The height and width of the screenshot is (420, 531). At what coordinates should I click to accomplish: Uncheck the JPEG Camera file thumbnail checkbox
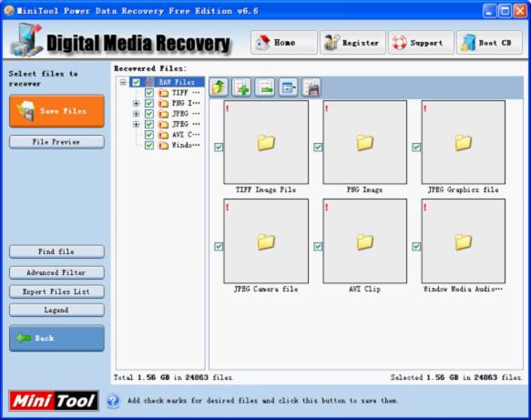pos(219,246)
